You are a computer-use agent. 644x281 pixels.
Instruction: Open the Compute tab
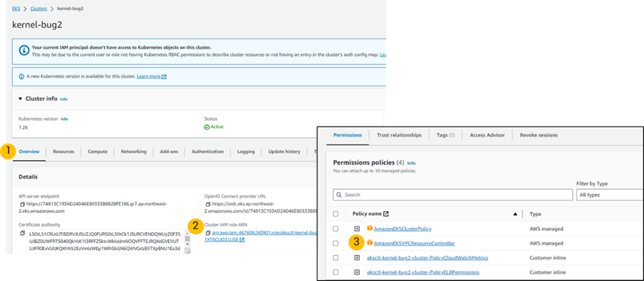(x=98, y=152)
